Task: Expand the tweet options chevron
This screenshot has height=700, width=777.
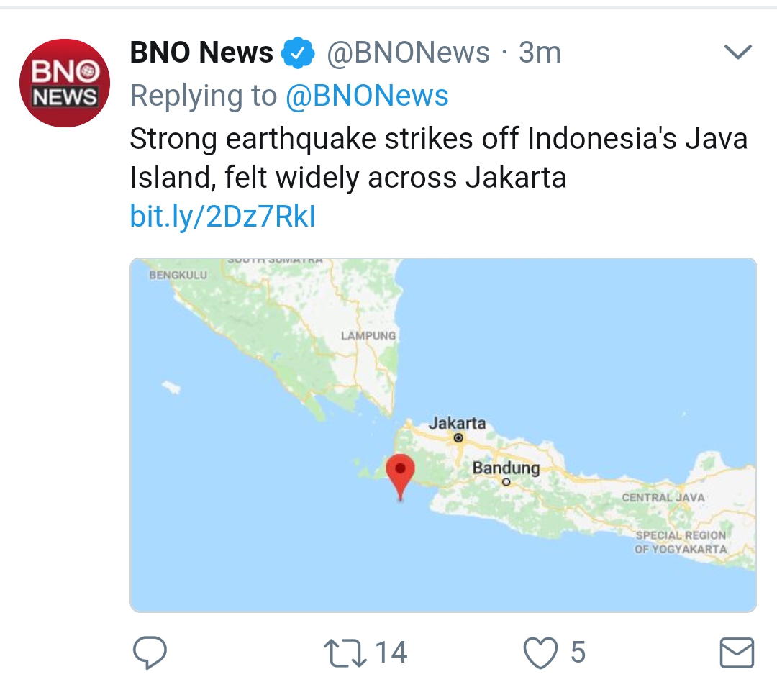Action: [737, 53]
